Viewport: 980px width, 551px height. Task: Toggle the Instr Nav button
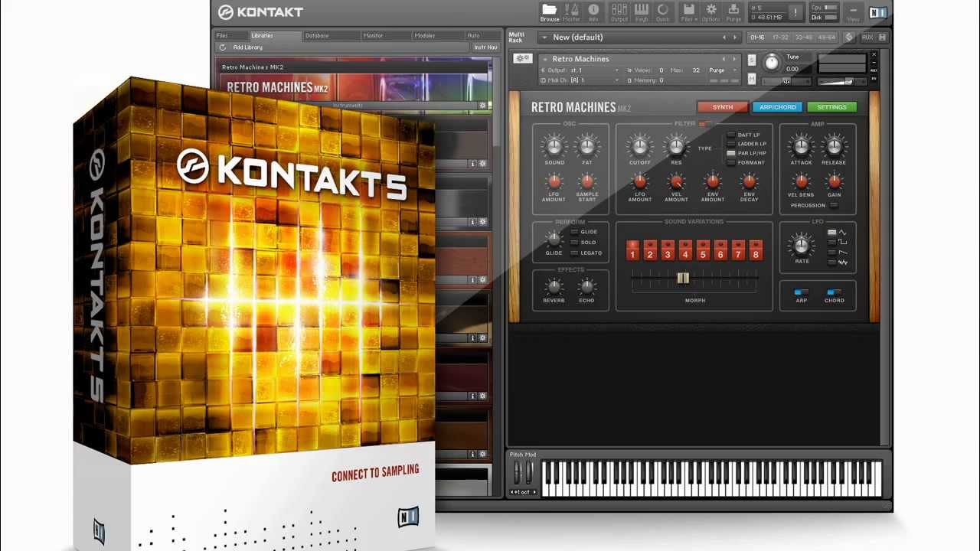[485, 47]
